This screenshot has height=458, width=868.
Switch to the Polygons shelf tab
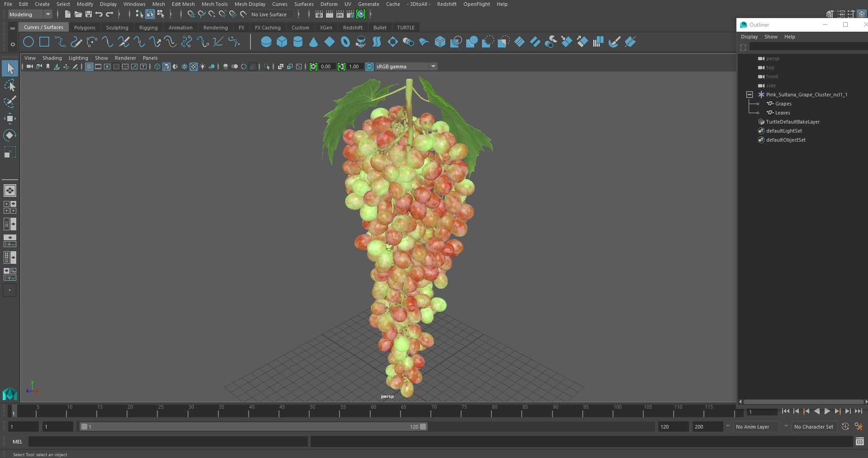coord(85,28)
